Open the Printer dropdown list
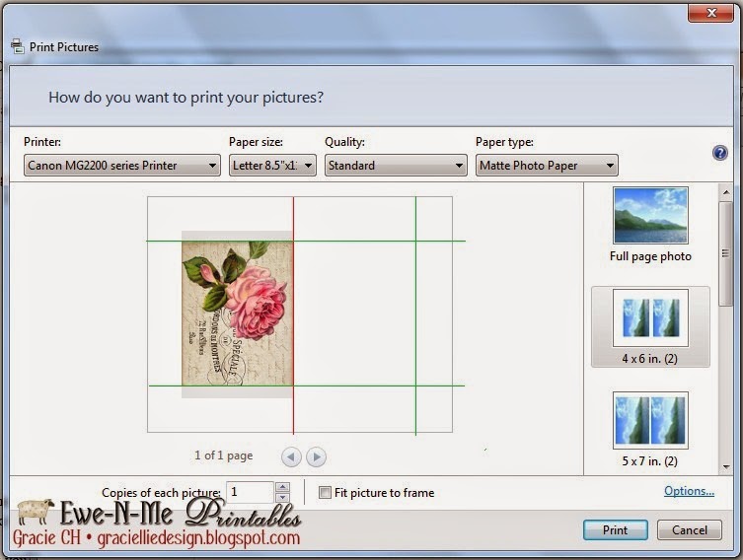This screenshot has width=743, height=560. coord(121,166)
